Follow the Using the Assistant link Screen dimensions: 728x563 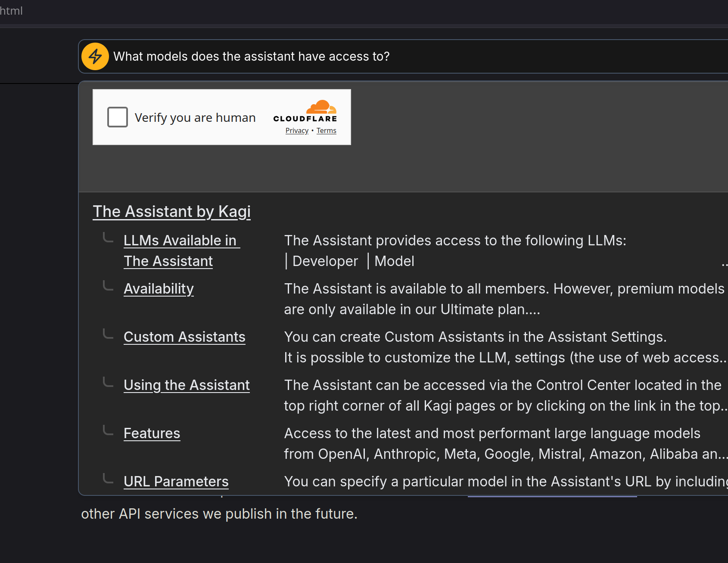[x=187, y=385]
